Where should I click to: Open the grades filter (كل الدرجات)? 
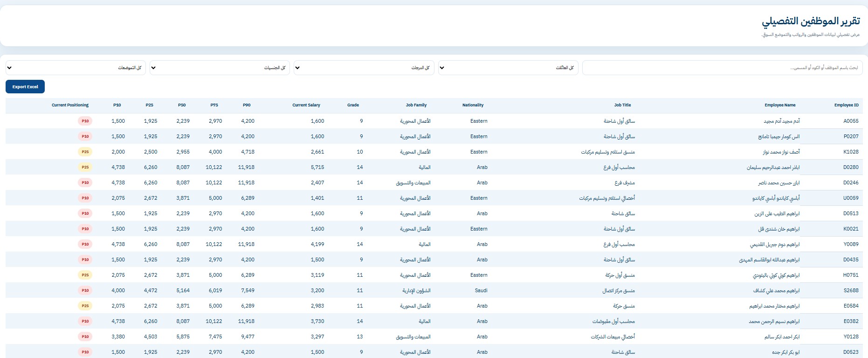[x=364, y=68]
